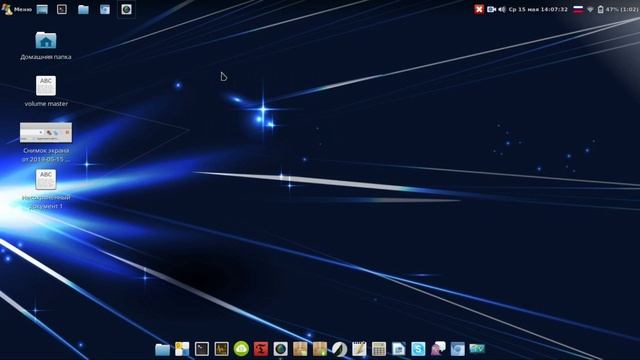
Task: Open the volume control in tray
Action: [502, 9]
